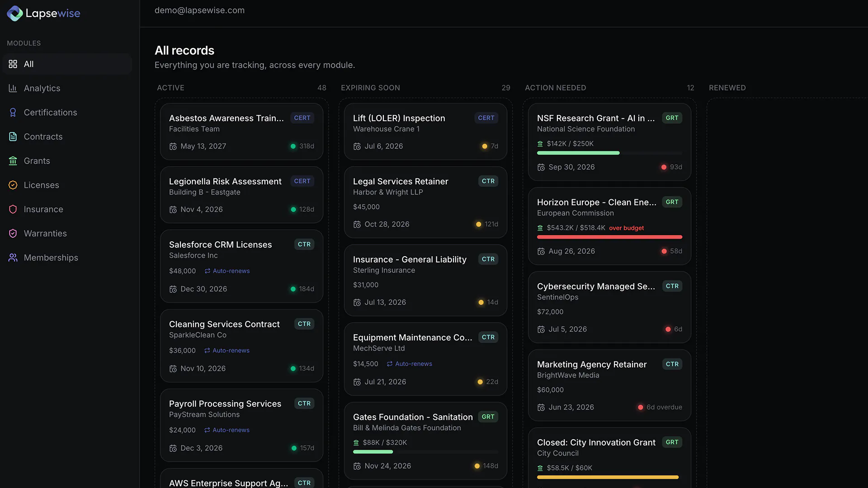Click the Sterling Insurance vendor name
This screenshot has height=488, width=868.
tap(384, 270)
